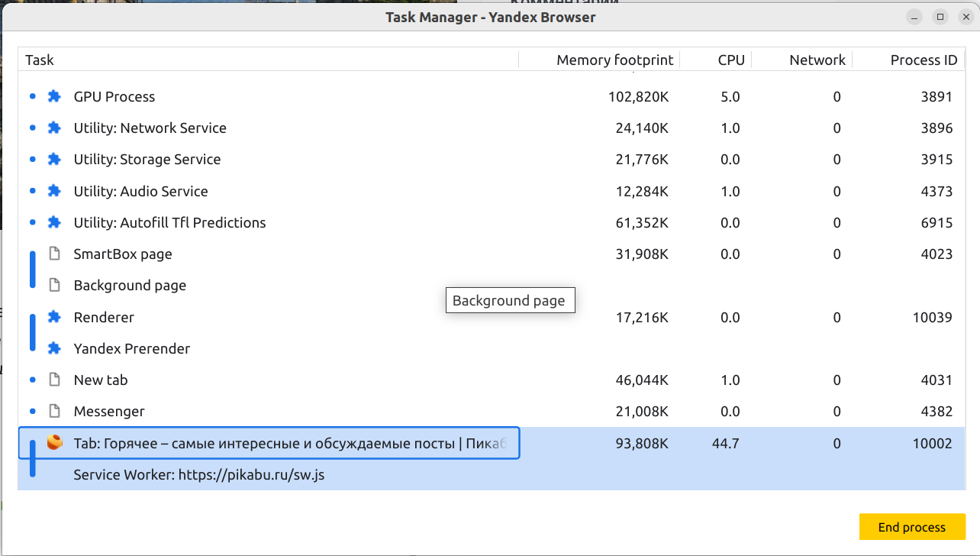The image size is (980, 556).
Task: Click the Pikabu tab favicon
Action: tap(54, 443)
